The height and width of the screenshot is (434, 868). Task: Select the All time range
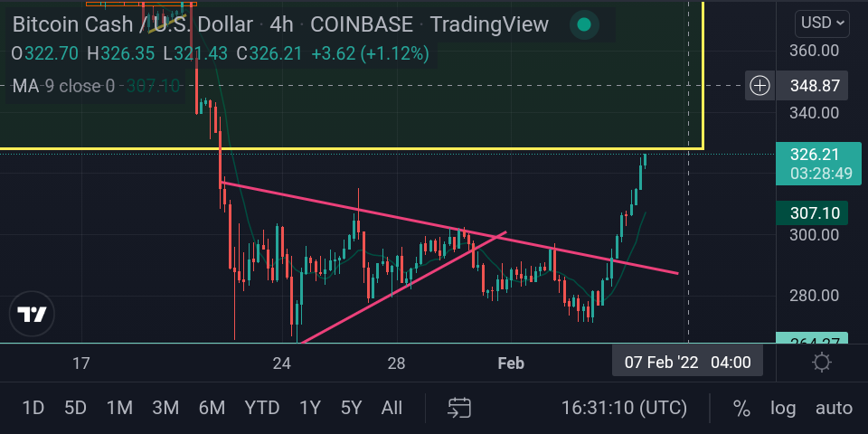click(392, 409)
